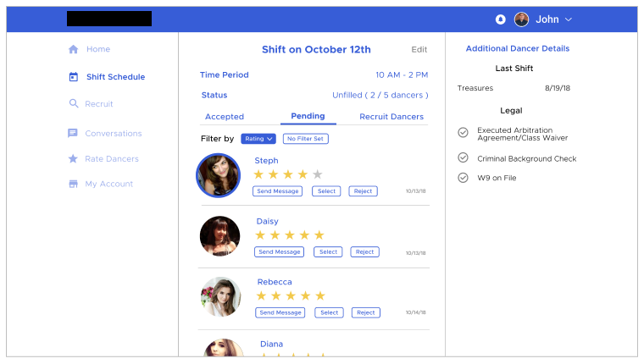This screenshot has width=644, height=364.
Task: Click the Rate Dancers star icon
Action: (x=73, y=159)
